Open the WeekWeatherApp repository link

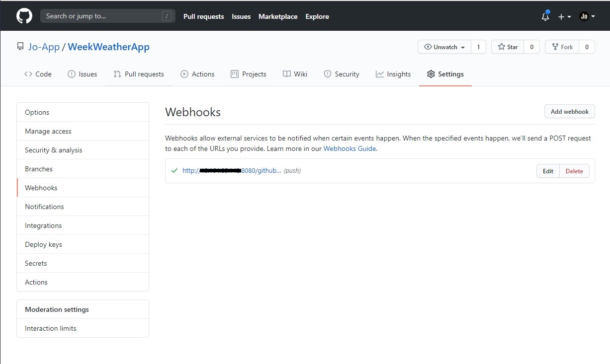(x=108, y=47)
